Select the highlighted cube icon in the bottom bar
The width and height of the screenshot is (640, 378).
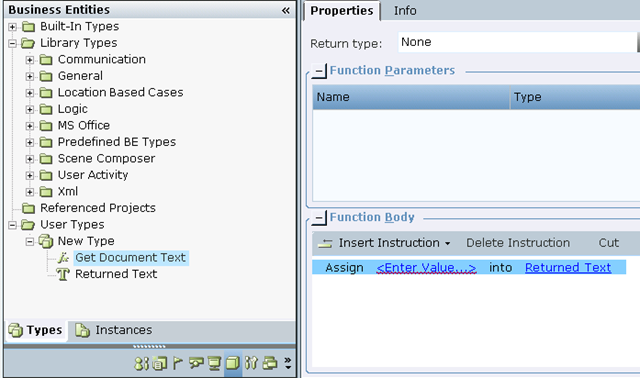click(233, 363)
